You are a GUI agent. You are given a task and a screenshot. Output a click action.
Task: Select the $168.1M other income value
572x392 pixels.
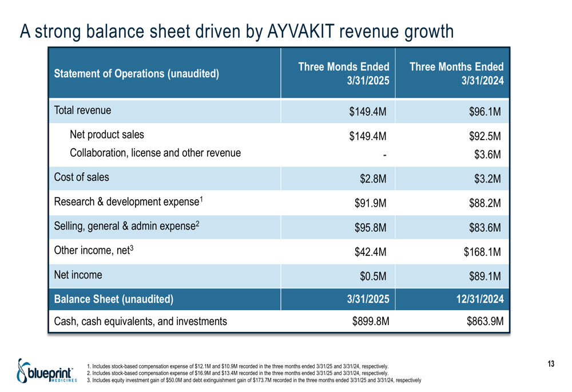482,252
